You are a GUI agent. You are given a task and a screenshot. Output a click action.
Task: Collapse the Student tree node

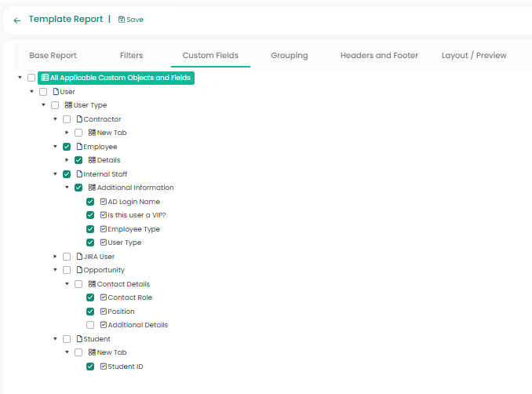pos(55,339)
